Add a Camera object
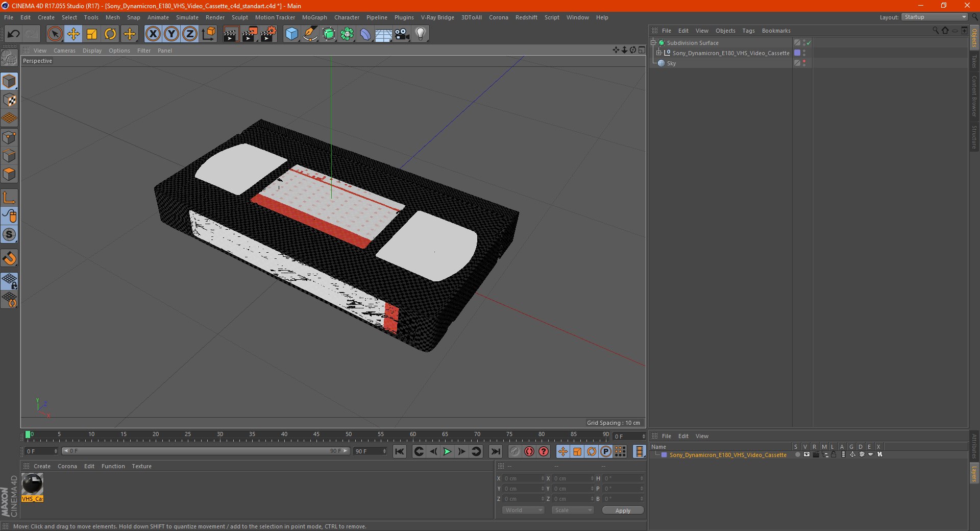The width and height of the screenshot is (980, 531). [402, 34]
